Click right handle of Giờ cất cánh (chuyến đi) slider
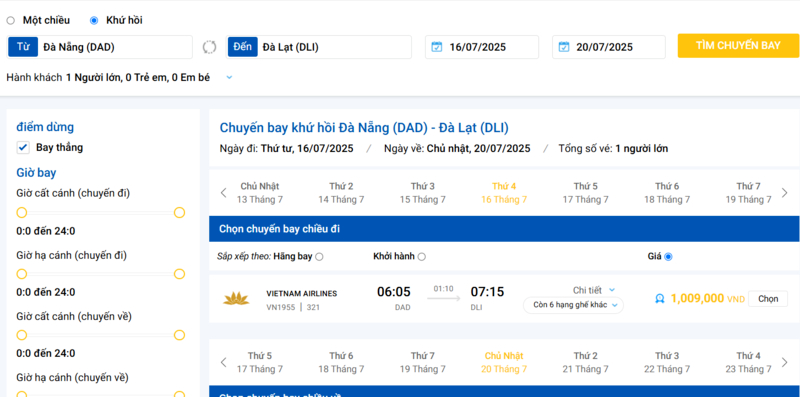 (179, 213)
